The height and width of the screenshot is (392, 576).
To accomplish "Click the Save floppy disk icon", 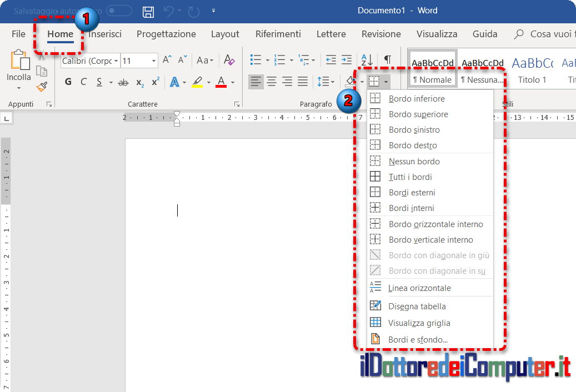I will tap(148, 11).
